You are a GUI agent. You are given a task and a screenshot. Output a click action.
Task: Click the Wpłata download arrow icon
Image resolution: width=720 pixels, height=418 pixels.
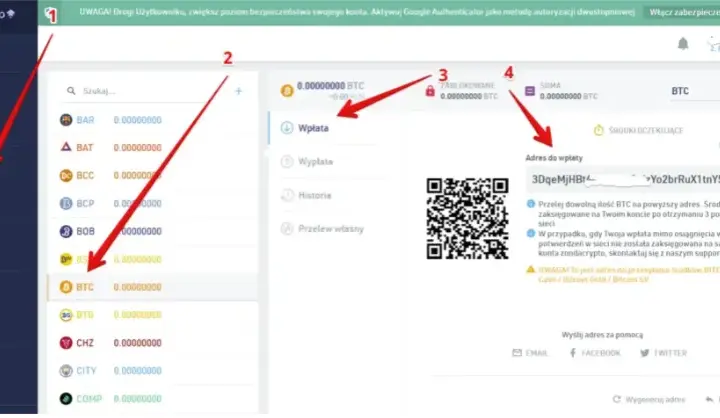click(287, 128)
